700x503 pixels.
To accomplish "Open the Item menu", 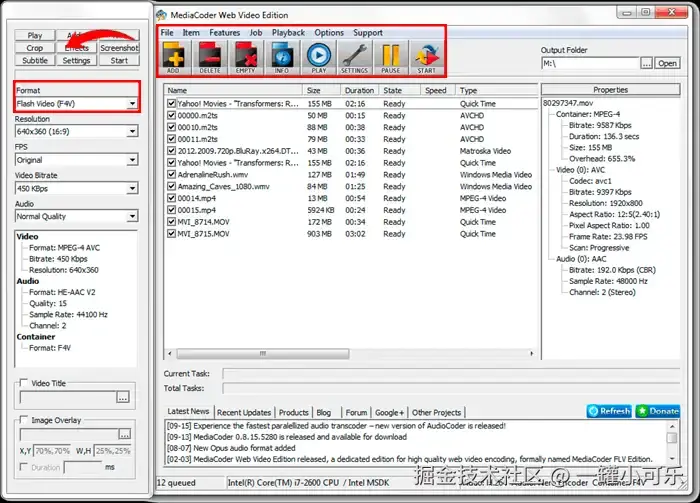I will click(191, 33).
